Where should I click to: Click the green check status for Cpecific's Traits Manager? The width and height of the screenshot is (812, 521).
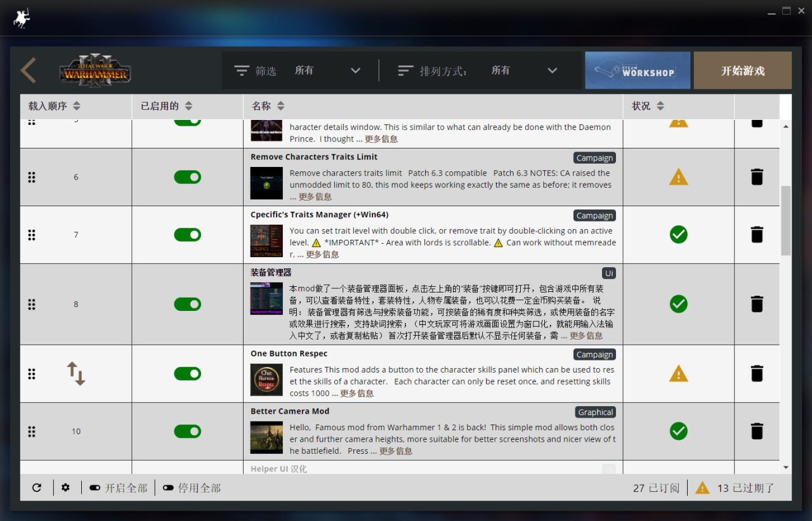click(678, 235)
